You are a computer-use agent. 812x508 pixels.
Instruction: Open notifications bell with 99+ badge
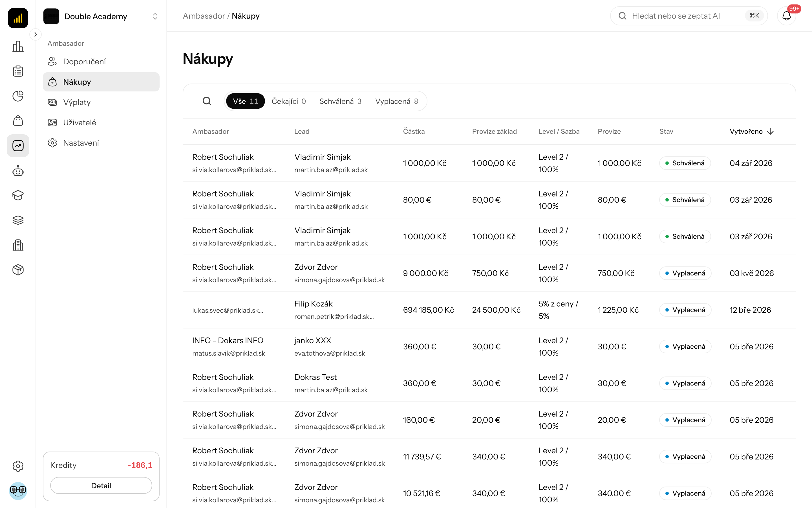[787, 16]
